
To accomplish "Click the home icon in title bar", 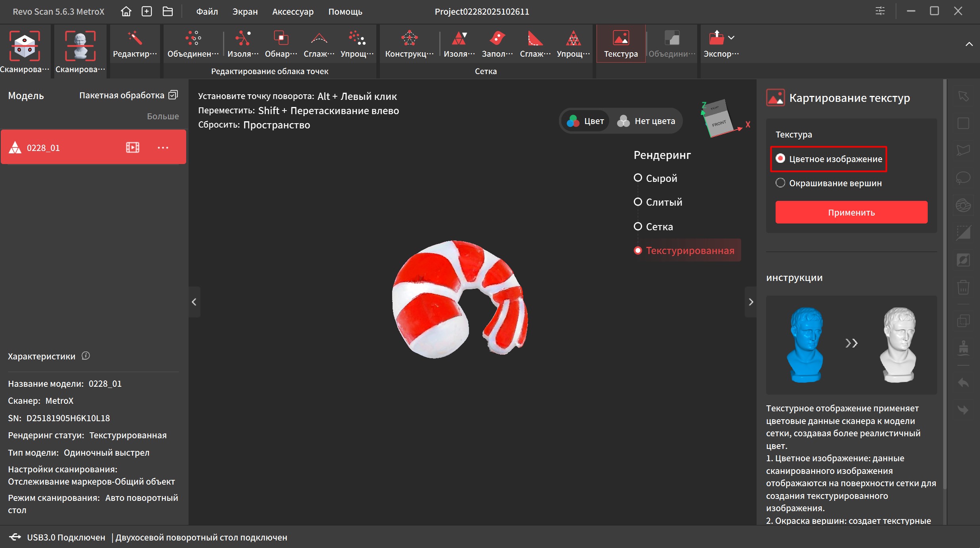I will coord(126,11).
